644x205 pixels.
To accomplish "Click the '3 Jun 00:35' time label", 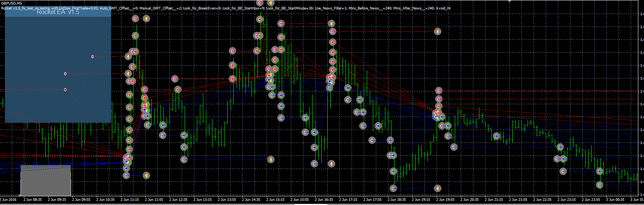I will [x=615, y=199].
